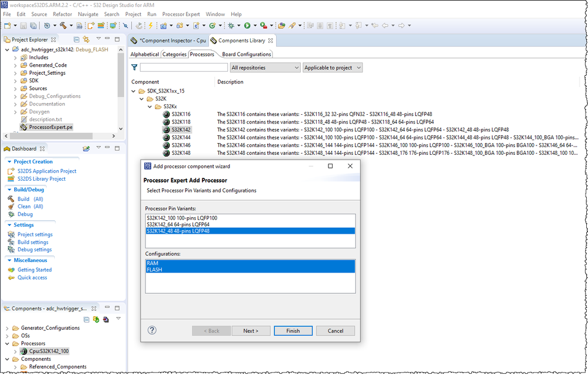This screenshot has height=375, width=588.
Task: Click the Save toolbar icon
Action: 24,25
